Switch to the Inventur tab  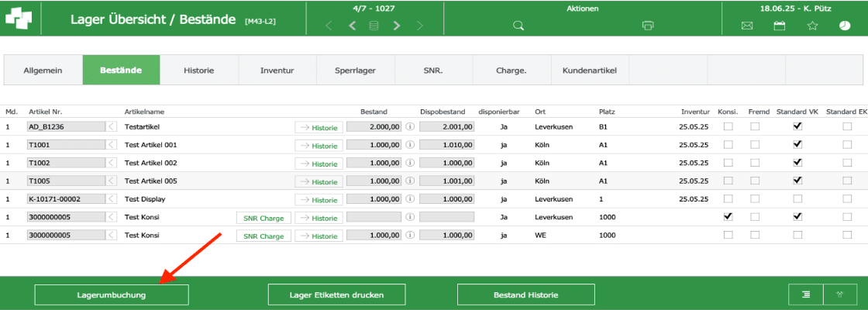[x=277, y=71]
